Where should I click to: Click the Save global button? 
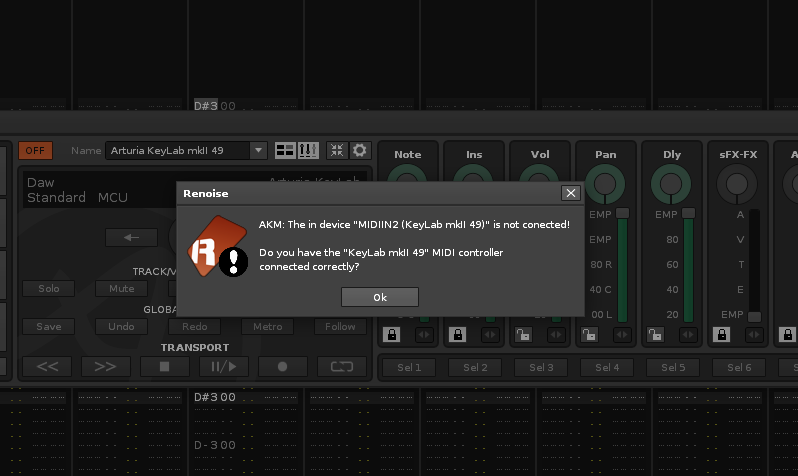49,327
